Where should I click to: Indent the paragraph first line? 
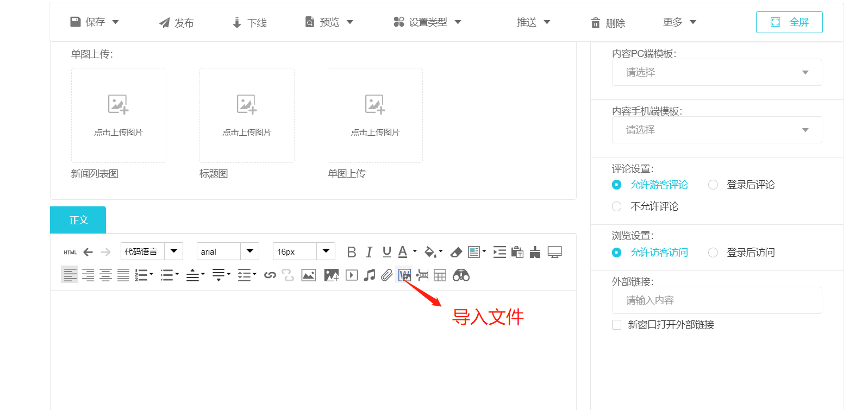pyautogui.click(x=499, y=252)
